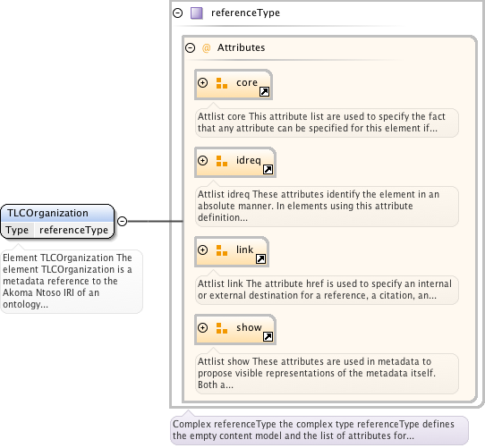Click the orange attribute group icon beside core

pos(222,83)
